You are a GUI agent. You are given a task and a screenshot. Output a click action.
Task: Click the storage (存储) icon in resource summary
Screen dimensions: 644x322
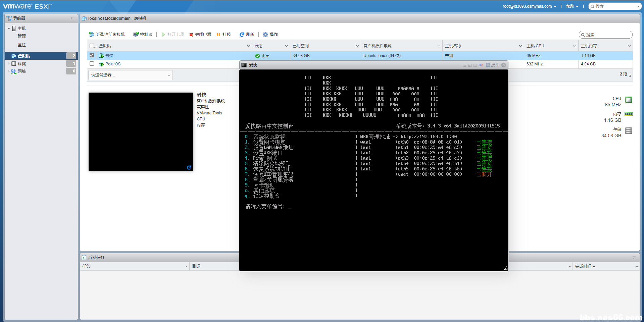(x=629, y=130)
